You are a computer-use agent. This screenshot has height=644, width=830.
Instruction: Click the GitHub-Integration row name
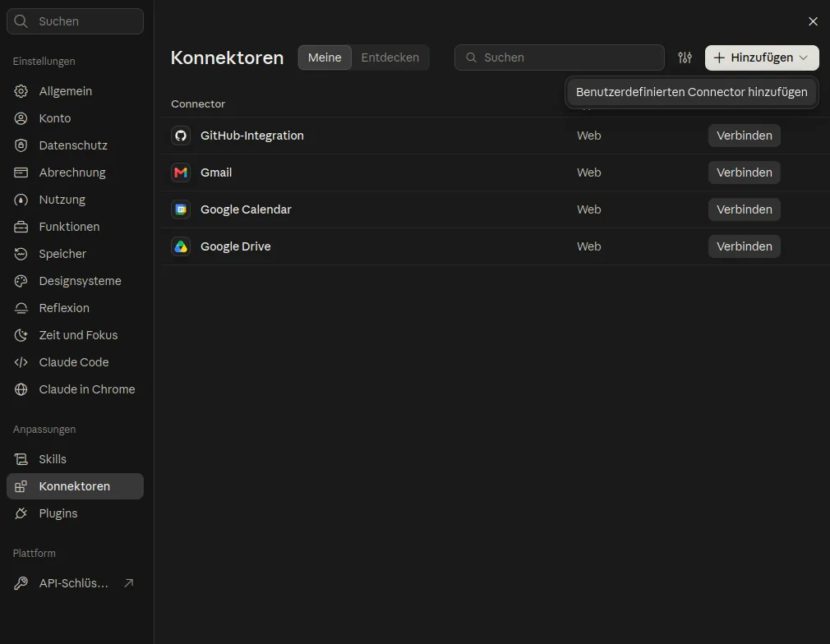click(252, 136)
